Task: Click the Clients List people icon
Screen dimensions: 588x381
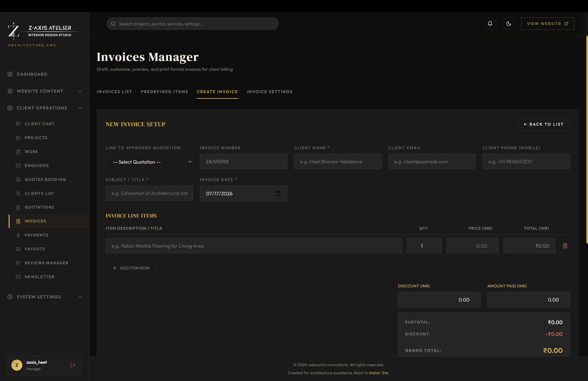Action: coord(18,193)
